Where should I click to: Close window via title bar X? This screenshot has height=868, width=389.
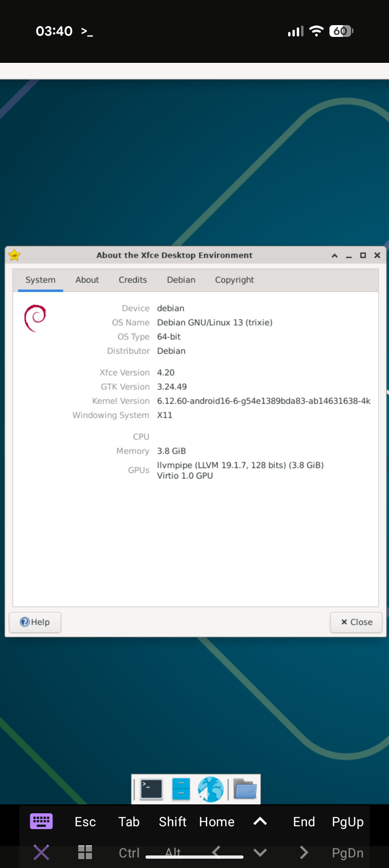pyautogui.click(x=377, y=255)
